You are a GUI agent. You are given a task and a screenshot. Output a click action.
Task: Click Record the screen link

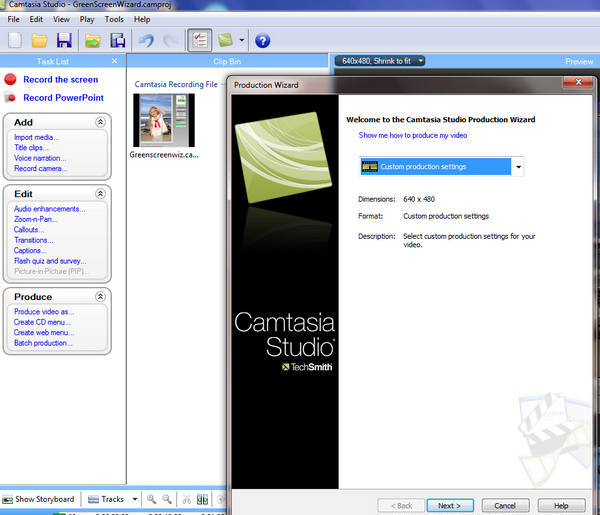[x=61, y=80]
